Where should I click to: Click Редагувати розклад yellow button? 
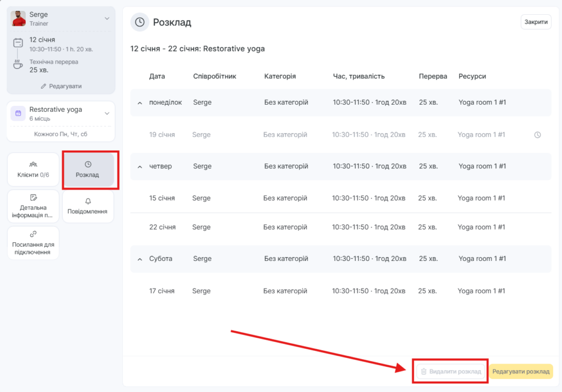point(520,372)
